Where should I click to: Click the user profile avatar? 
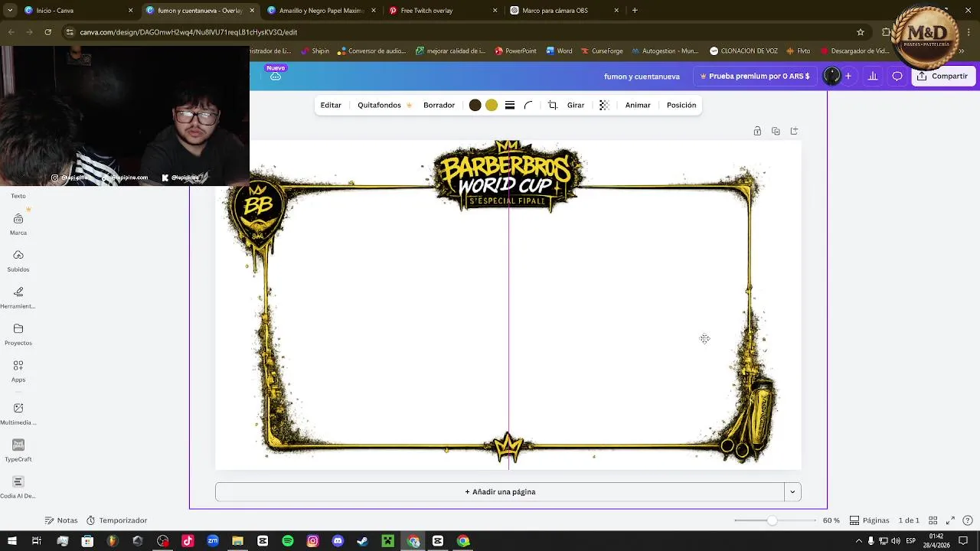(x=831, y=76)
